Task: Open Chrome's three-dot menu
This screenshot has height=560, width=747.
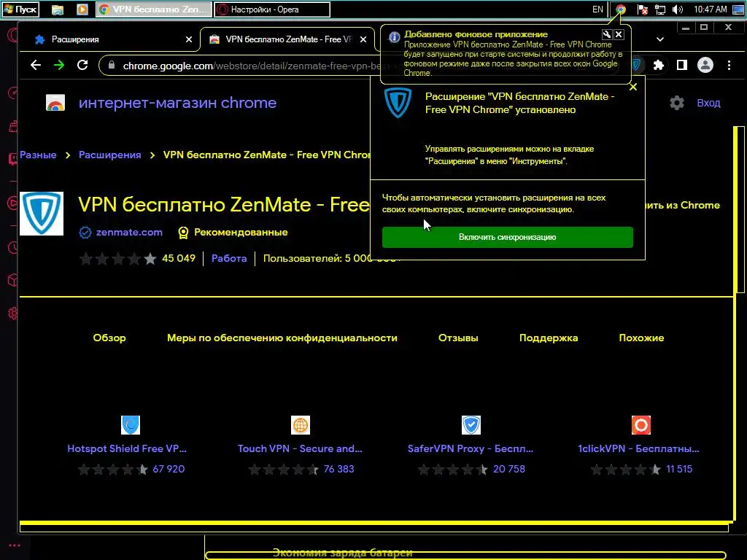Action: [x=729, y=65]
